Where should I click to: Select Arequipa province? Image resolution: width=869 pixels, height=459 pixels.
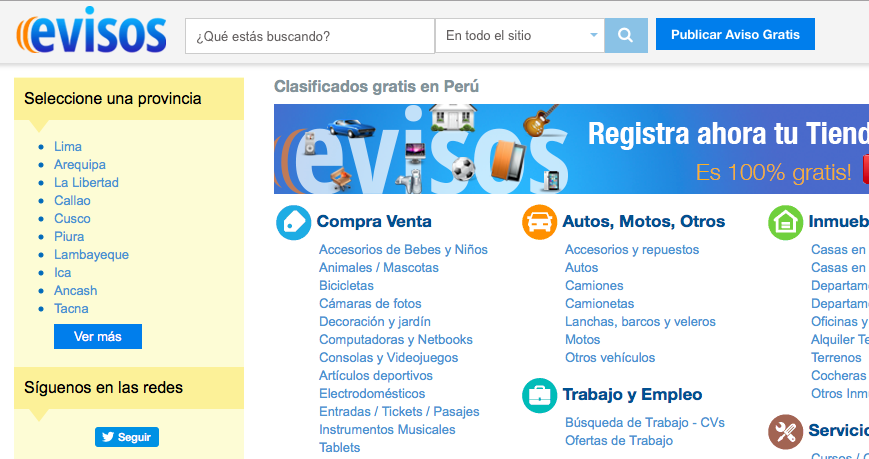click(x=80, y=165)
